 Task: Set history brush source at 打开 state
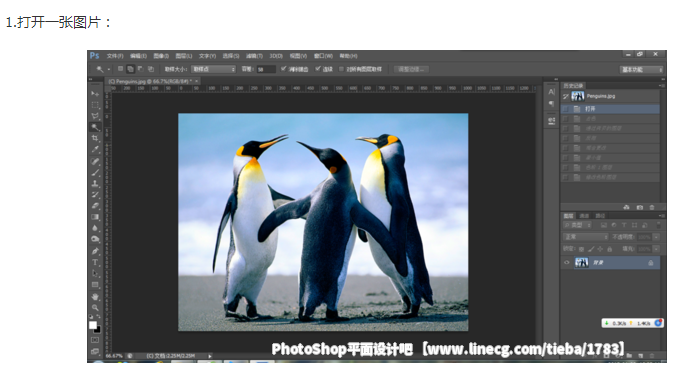pos(566,109)
